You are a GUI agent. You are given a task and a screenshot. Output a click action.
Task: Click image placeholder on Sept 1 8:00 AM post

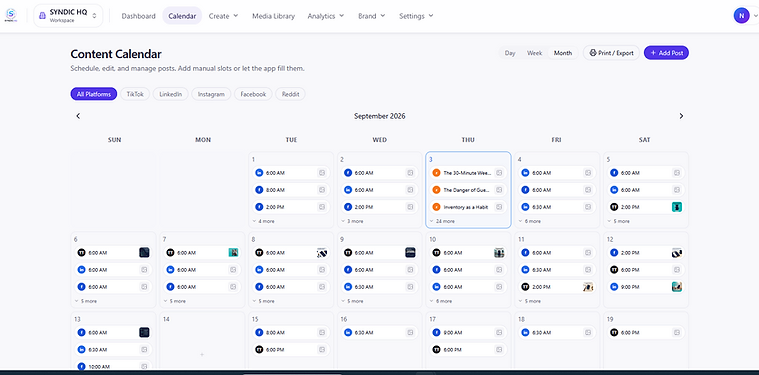point(322,190)
